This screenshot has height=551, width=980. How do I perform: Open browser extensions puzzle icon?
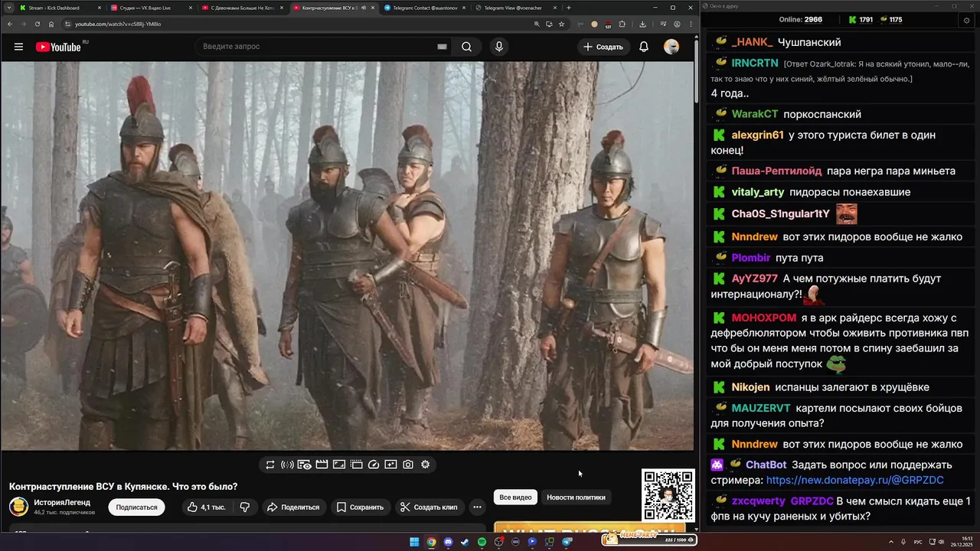click(622, 24)
